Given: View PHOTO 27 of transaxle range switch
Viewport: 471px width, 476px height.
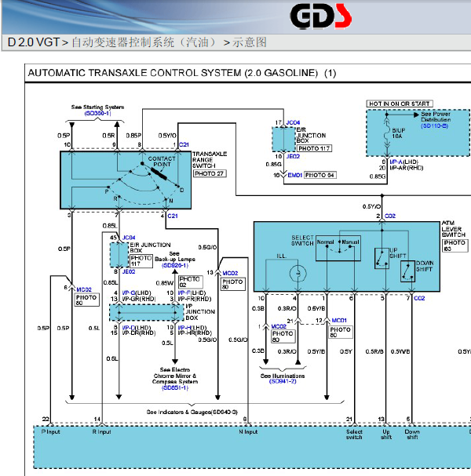Looking at the screenshot, I should coord(210,173).
